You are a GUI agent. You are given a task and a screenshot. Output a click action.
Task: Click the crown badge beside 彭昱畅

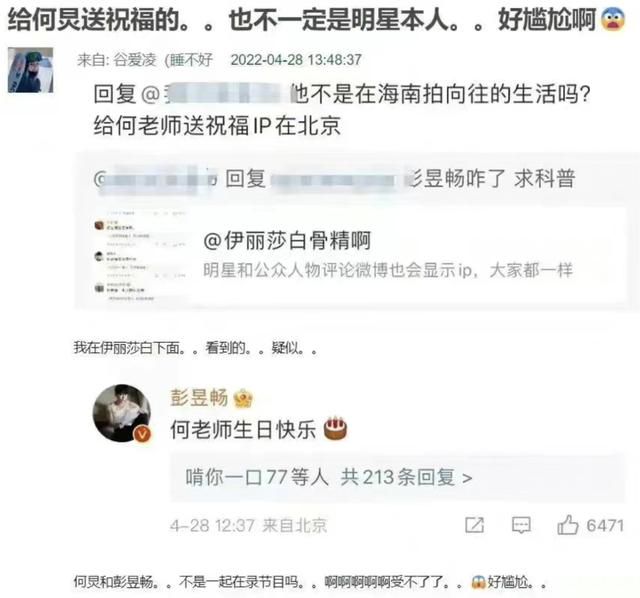pyautogui.click(x=243, y=398)
